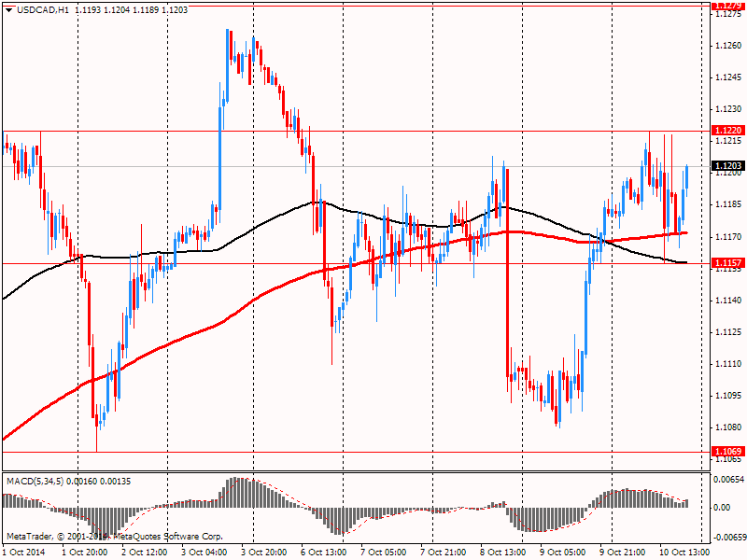Screen dimensions: 747x560
Task: Click the 9 Oct 21:00 time label
Action: 623,553
